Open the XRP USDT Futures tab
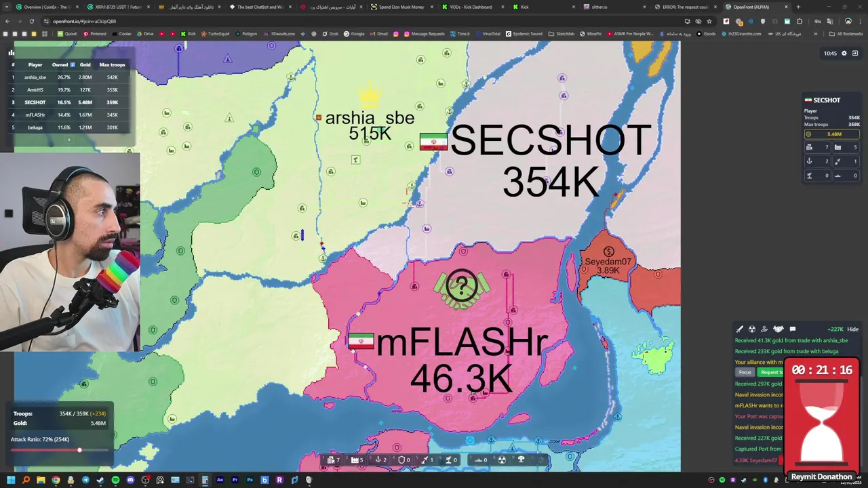 [x=118, y=7]
